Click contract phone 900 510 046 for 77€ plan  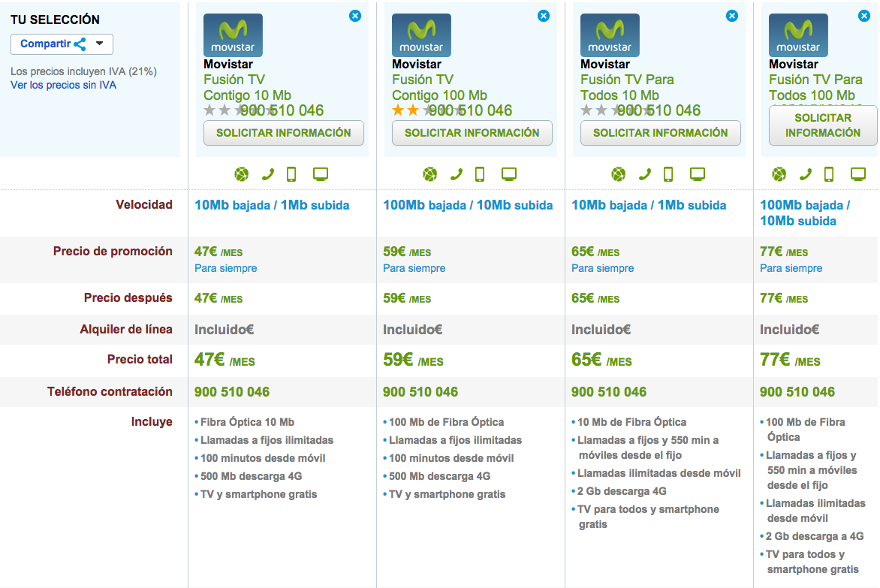(797, 392)
